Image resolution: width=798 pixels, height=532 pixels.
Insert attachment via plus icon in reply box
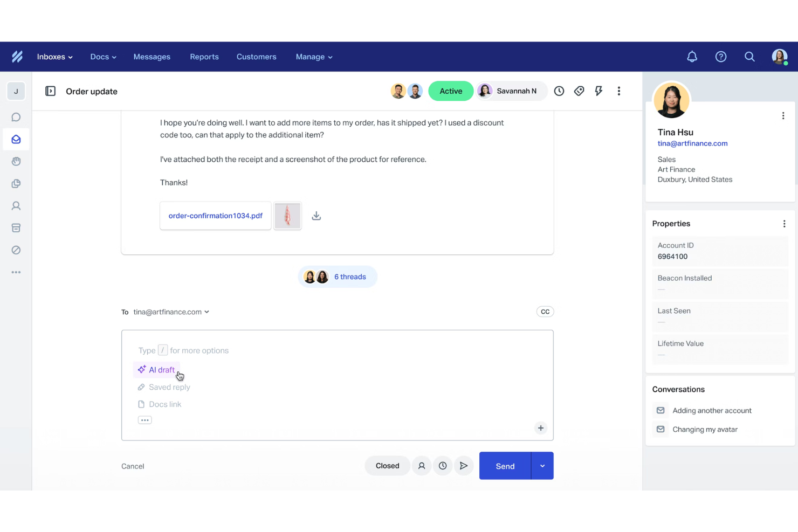(x=541, y=427)
